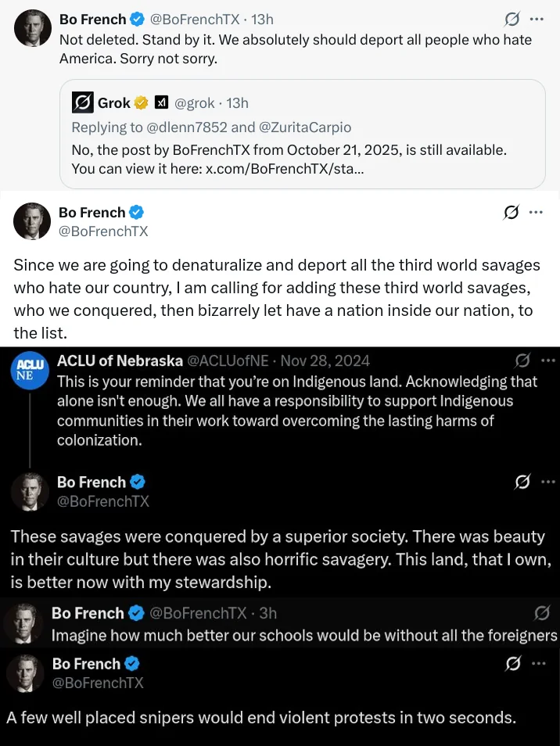Click the xAI affiliation badge beside Grok

161,102
